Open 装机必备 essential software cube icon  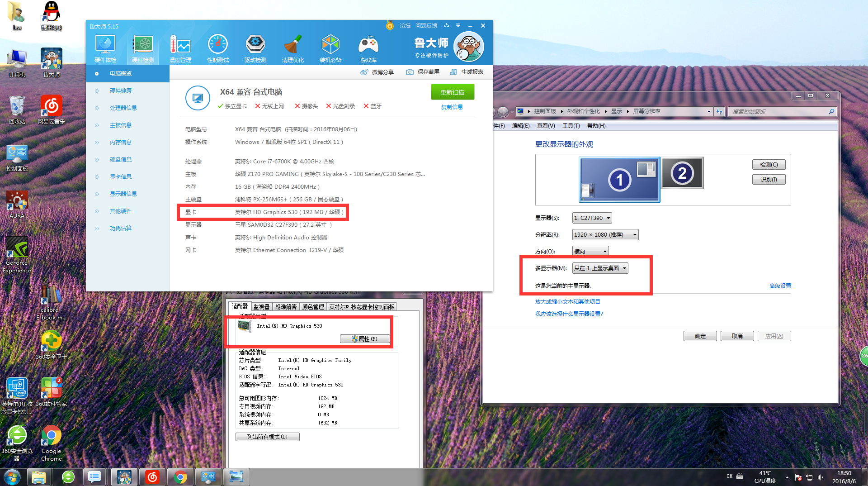[330, 48]
